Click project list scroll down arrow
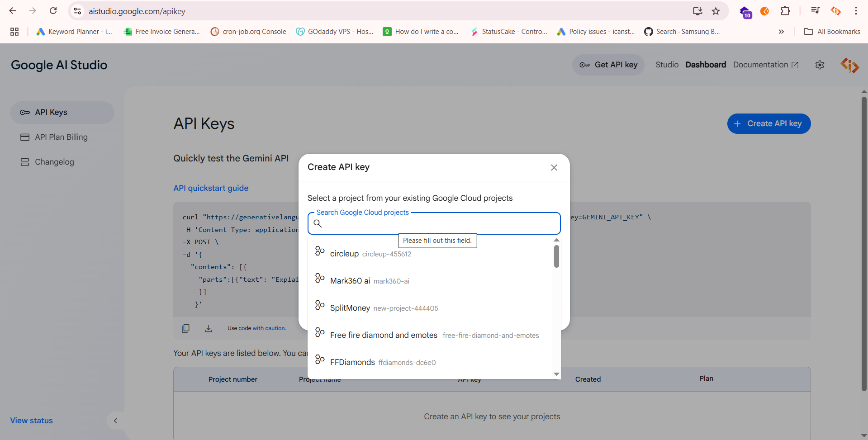 click(x=556, y=374)
